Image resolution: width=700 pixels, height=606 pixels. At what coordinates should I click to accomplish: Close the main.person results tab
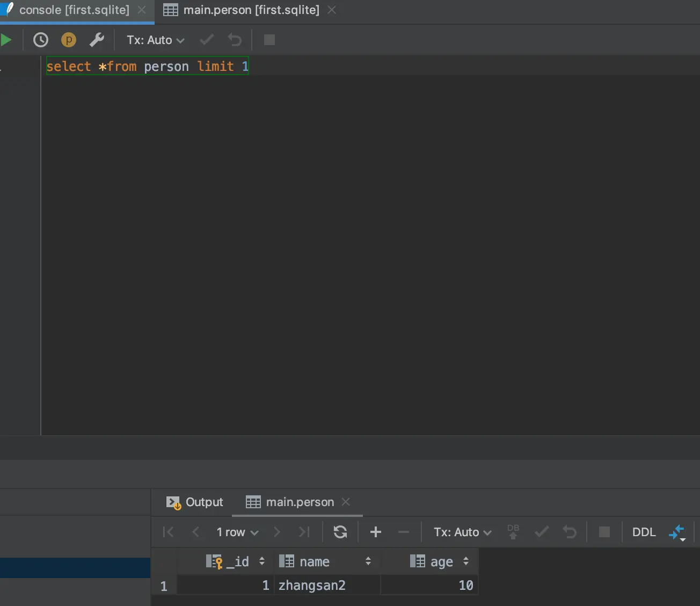click(x=346, y=501)
